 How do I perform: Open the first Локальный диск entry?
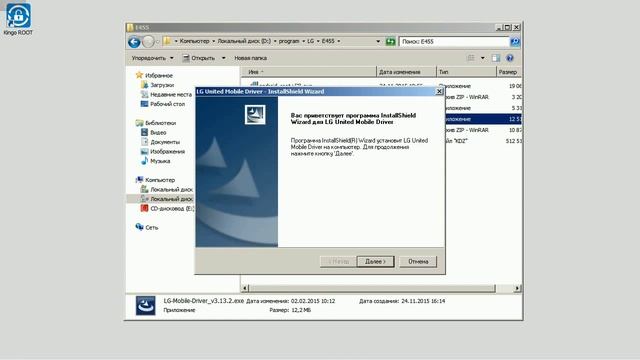click(167, 189)
